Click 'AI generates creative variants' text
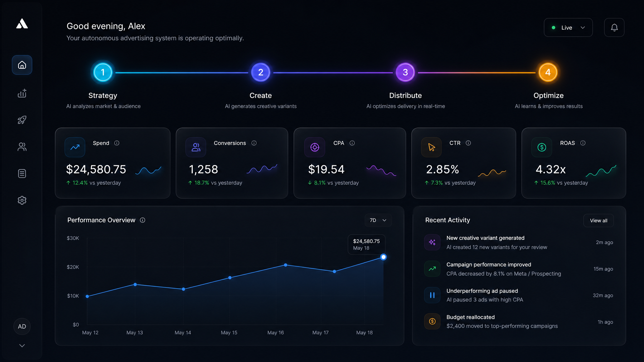Viewport: 644px width, 362px height. [261, 106]
